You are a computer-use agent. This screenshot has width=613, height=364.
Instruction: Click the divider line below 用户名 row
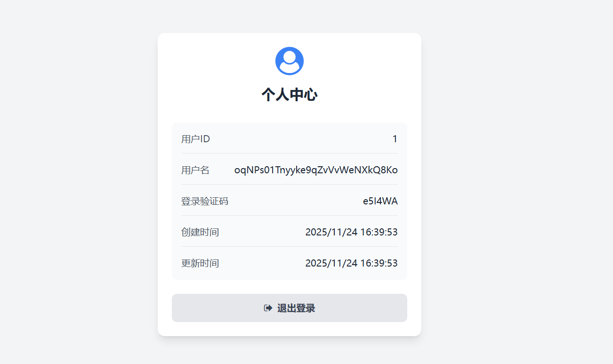tap(289, 184)
